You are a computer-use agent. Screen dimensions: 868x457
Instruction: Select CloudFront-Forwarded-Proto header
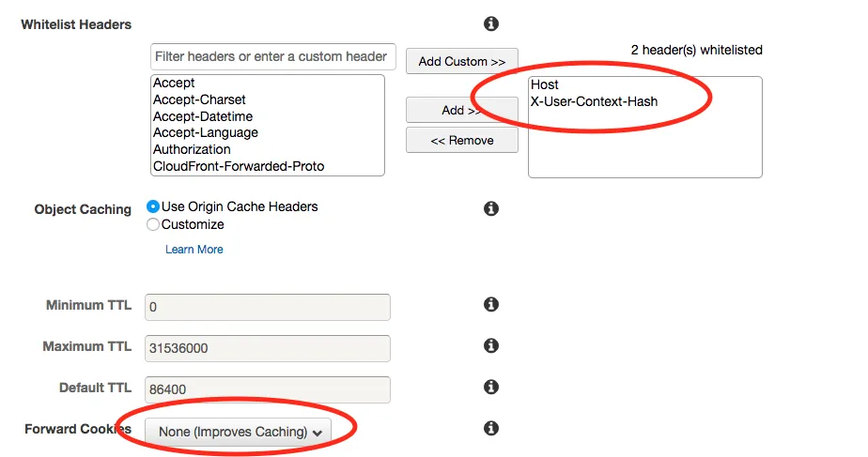[x=239, y=166]
